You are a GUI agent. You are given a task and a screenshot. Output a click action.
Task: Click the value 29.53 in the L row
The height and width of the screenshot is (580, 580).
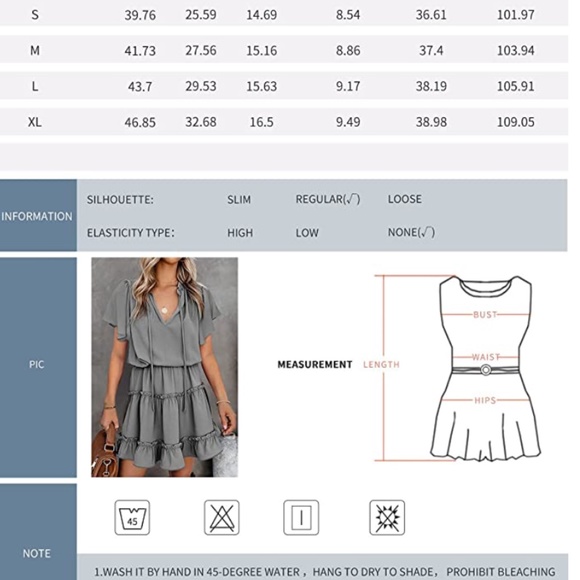point(201,86)
